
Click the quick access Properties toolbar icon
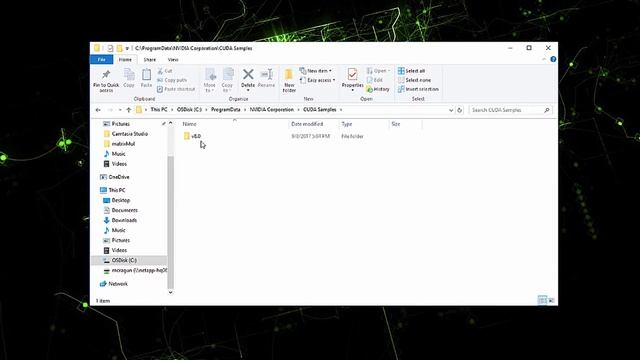(x=110, y=48)
